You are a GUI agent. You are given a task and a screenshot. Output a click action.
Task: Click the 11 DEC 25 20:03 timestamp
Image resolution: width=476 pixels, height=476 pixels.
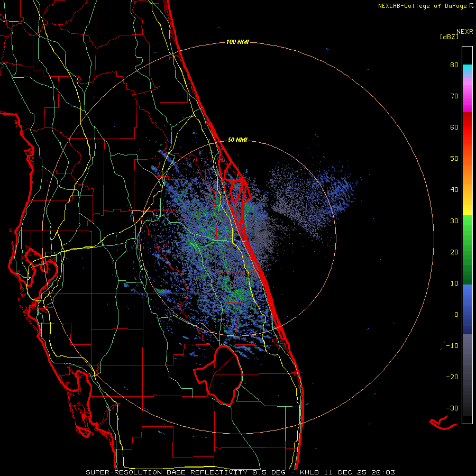[359, 472]
